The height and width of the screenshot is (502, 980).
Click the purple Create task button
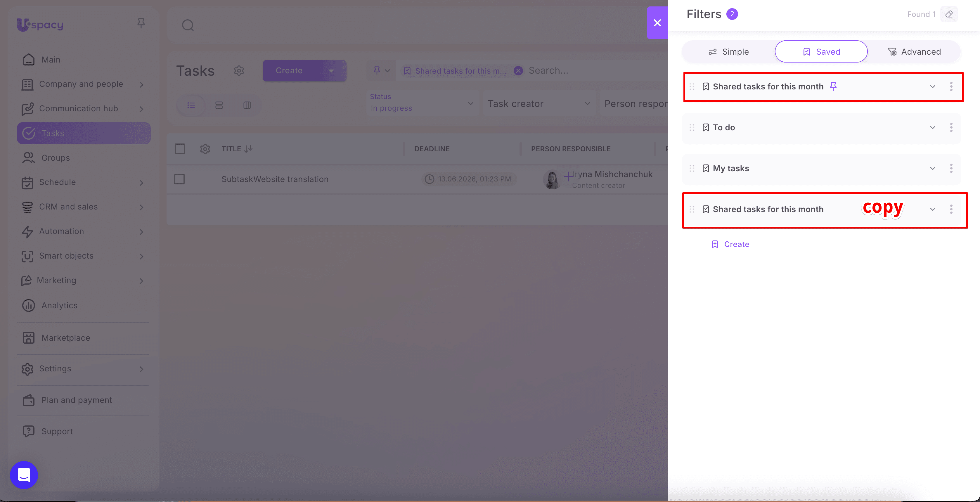click(290, 71)
